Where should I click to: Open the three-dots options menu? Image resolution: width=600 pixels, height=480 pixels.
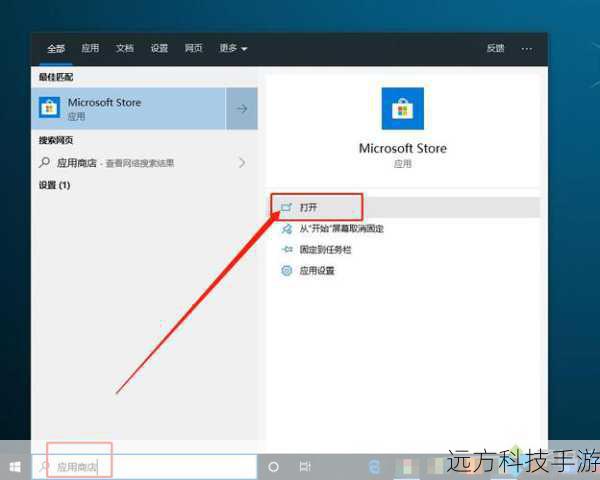(527, 49)
